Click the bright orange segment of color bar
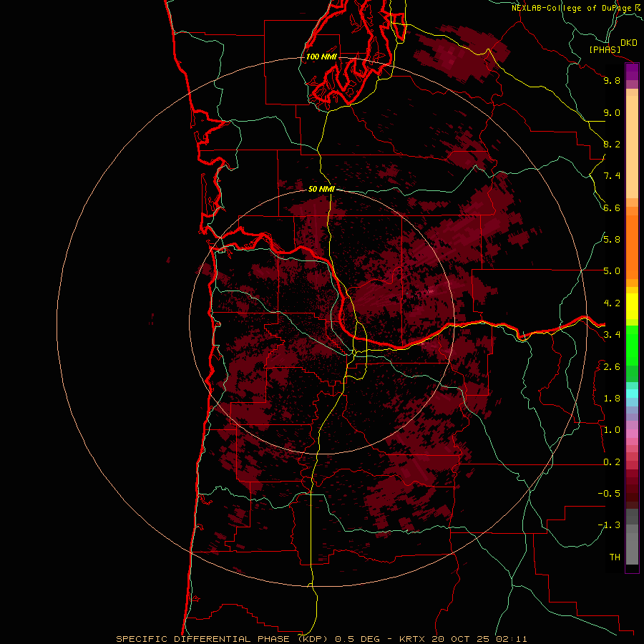The image size is (644, 644). coord(632,247)
